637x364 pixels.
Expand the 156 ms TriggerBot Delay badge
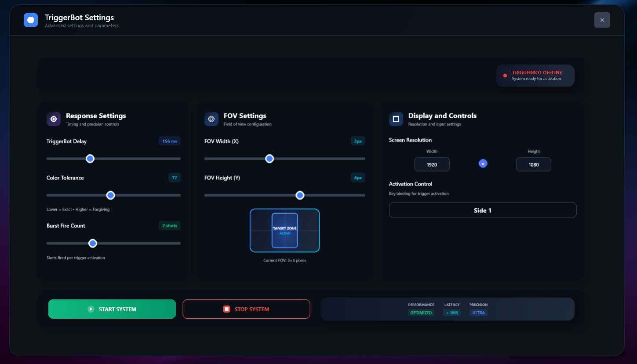click(x=169, y=141)
